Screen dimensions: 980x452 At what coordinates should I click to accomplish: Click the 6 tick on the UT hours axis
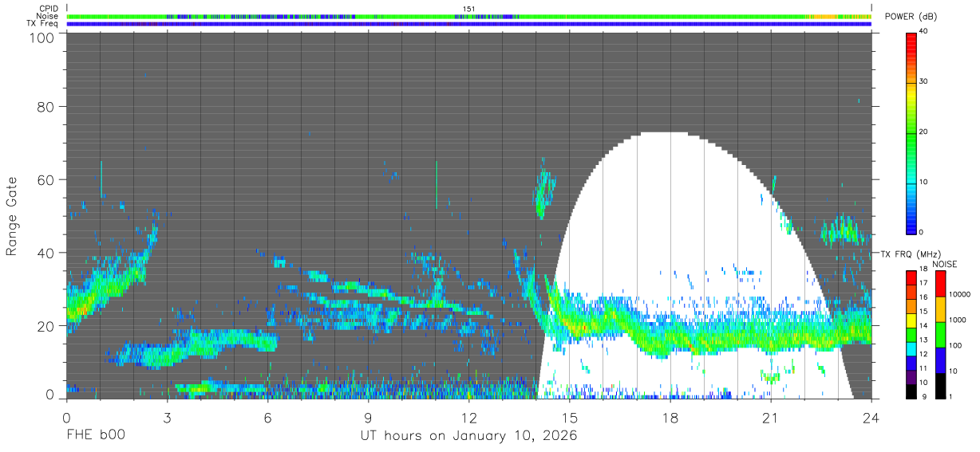[267, 417]
